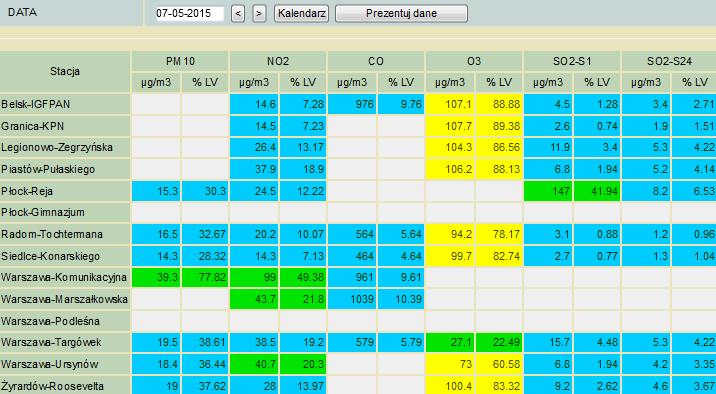Open the Kalendarz date picker

pyautogui.click(x=301, y=13)
